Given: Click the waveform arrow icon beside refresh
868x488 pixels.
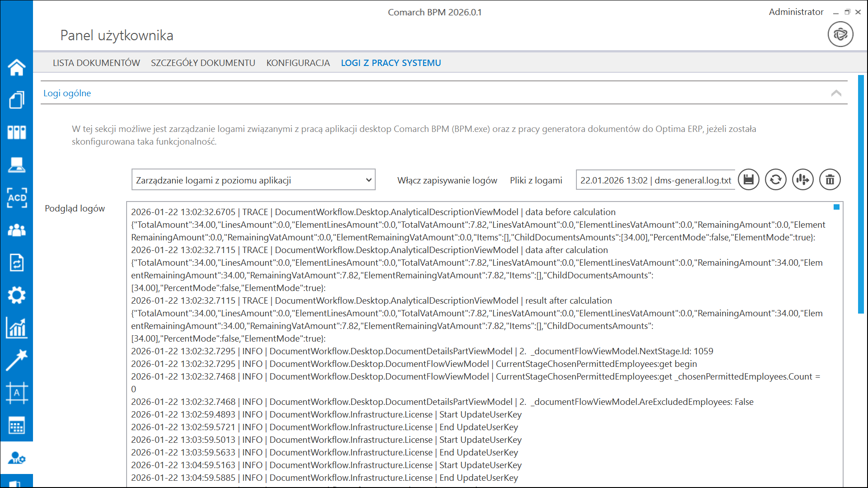Looking at the screenshot, I should (803, 180).
